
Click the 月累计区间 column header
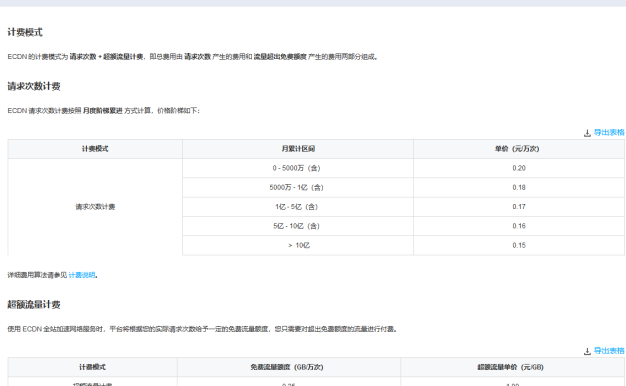point(298,149)
